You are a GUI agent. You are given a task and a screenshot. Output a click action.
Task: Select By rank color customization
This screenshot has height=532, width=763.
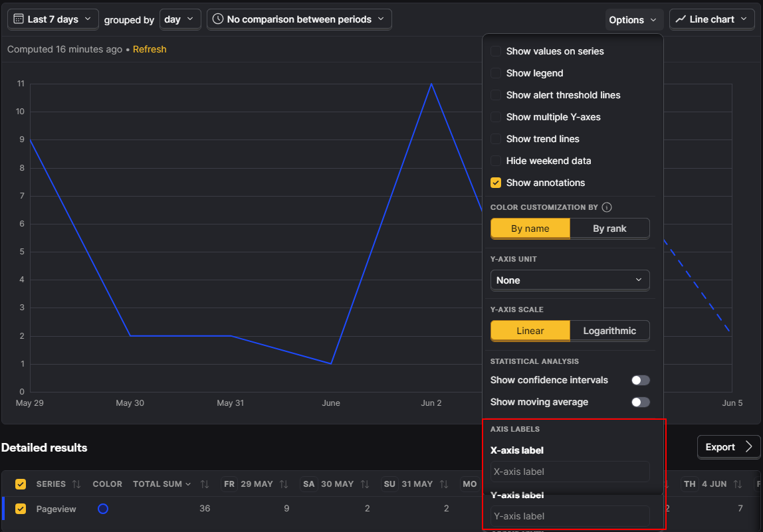(x=609, y=228)
